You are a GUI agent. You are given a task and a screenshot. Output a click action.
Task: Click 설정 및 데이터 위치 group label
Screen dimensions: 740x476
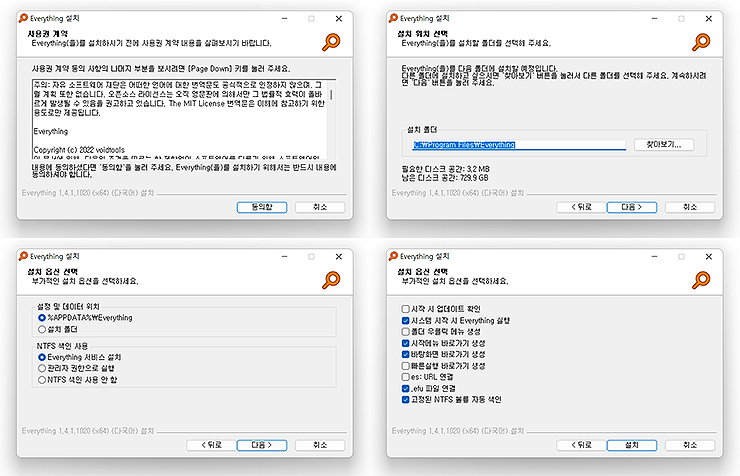(x=68, y=307)
